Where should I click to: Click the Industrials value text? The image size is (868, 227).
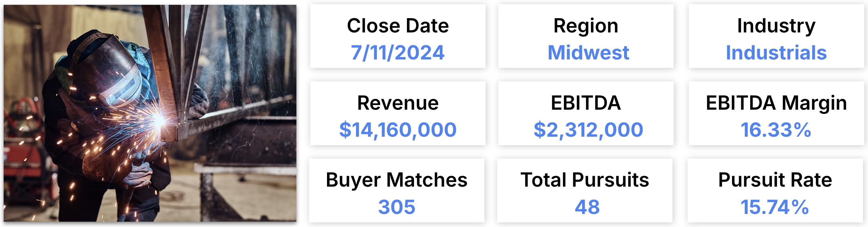776,53
